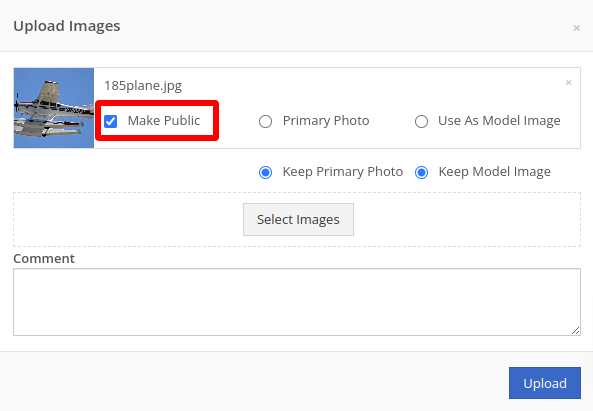Submit with the blue Upload button

tap(545, 383)
